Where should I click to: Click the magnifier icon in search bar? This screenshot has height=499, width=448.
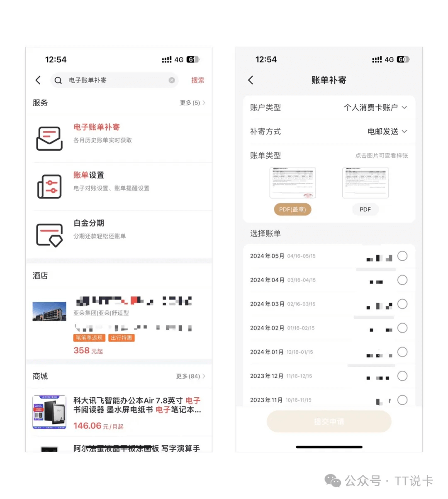[x=58, y=80]
